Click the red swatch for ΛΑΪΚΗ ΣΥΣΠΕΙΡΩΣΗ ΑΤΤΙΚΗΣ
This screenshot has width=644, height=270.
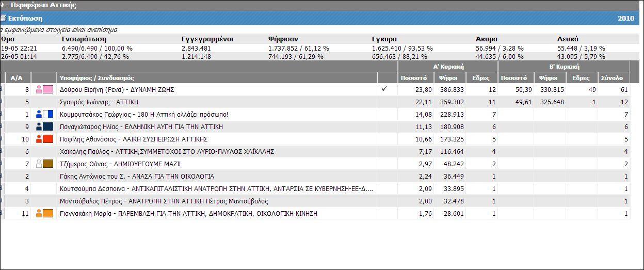coord(48,139)
